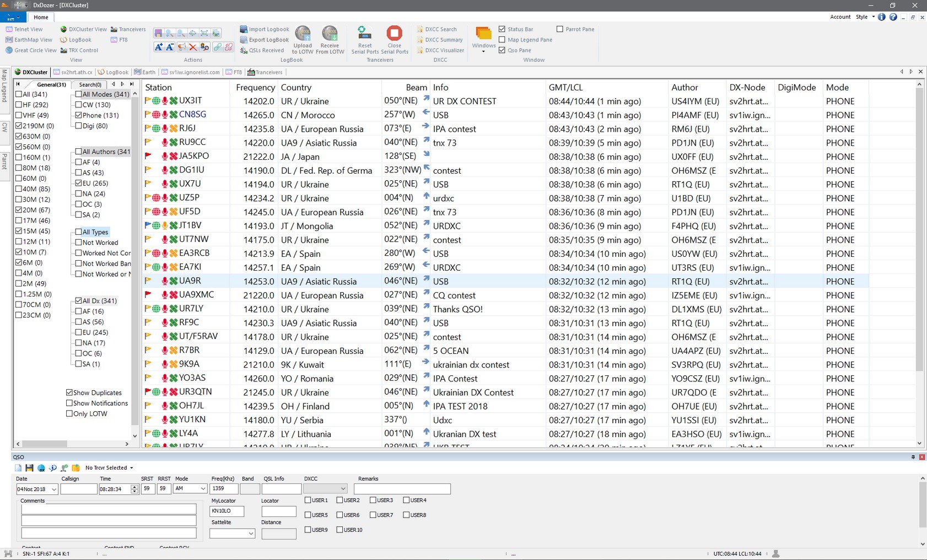Screen dimensions: 927x560
Task: Open Great Circle View
Action: (31, 50)
